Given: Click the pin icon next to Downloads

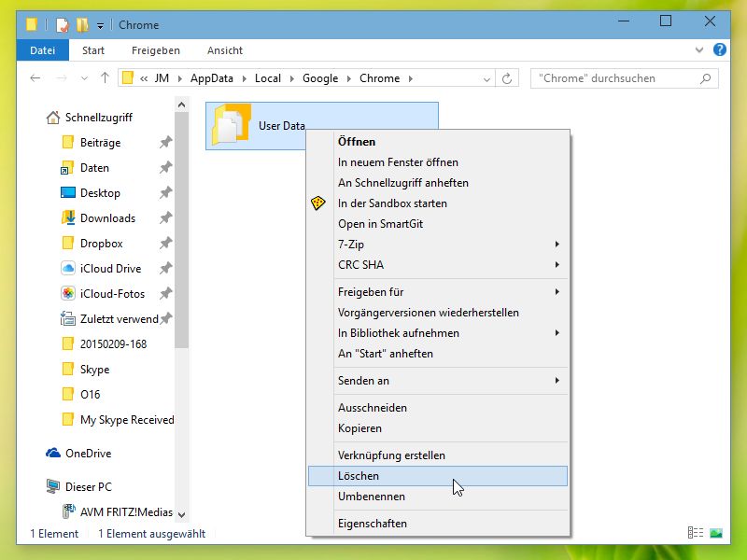Looking at the screenshot, I should pyautogui.click(x=165, y=217).
